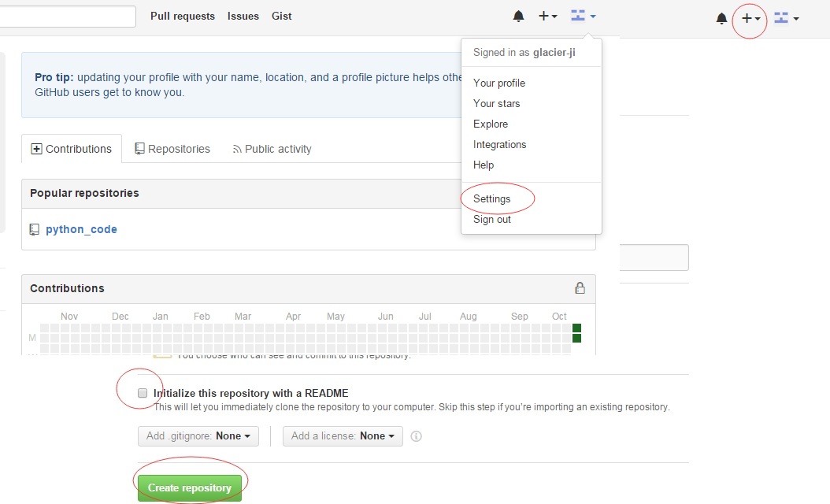Viewport: 830px width, 504px height.
Task: Open the avatar dropdown above the Signed in menu
Action: (583, 16)
